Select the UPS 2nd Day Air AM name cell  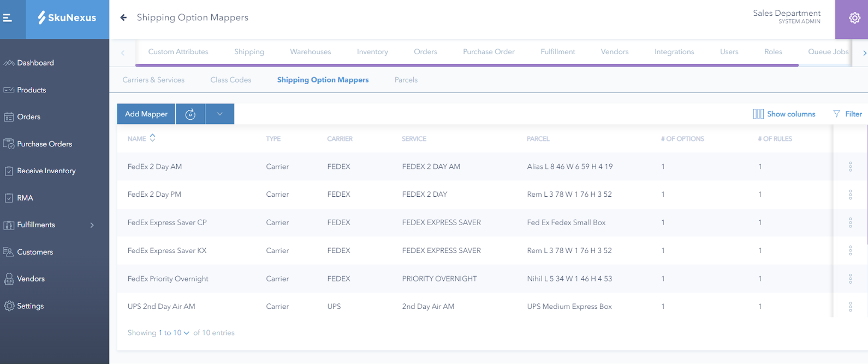[x=161, y=307]
